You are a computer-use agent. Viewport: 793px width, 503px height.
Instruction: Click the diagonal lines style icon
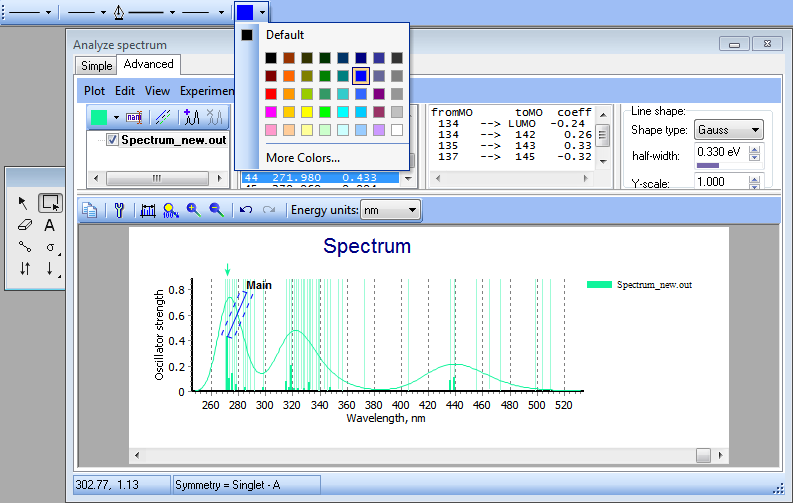pos(163,117)
